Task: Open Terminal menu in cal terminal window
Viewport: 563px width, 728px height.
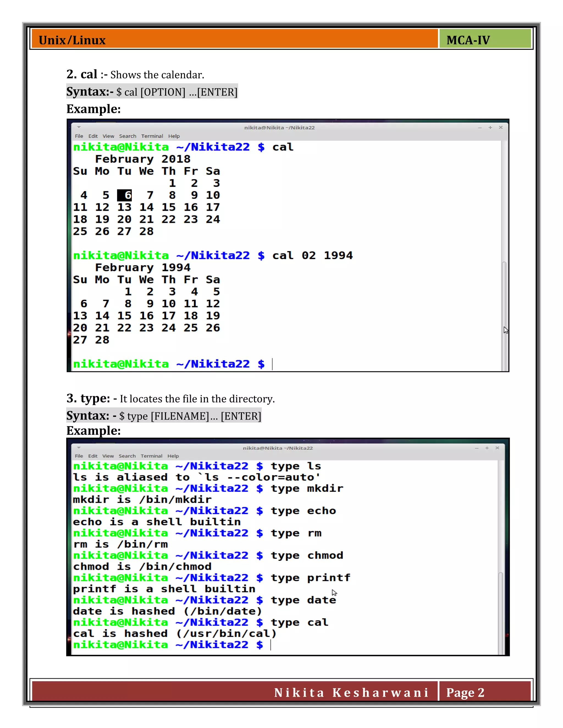Action: 152,136
